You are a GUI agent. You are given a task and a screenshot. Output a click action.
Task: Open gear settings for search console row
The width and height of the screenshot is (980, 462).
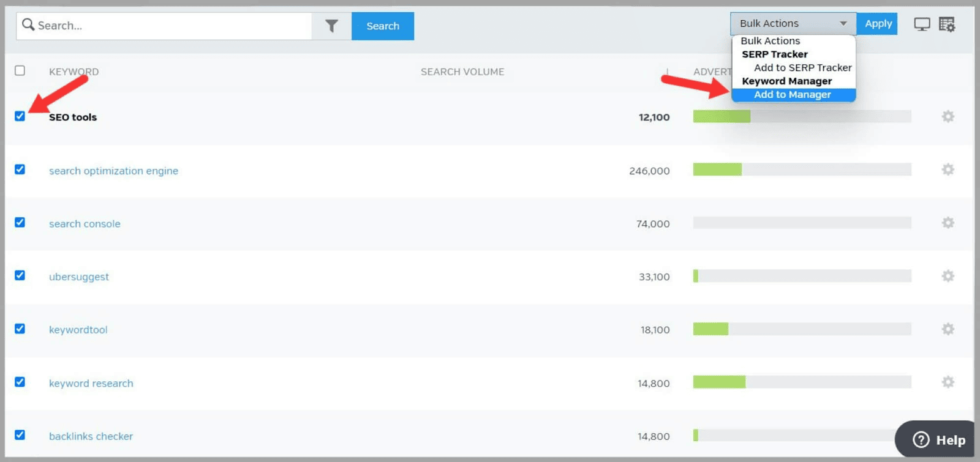[948, 223]
